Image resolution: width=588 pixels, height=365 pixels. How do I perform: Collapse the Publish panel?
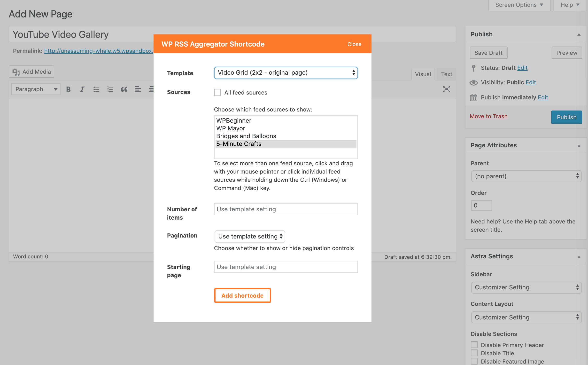pos(579,34)
